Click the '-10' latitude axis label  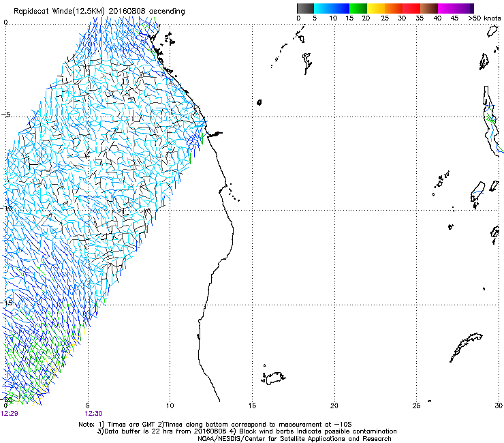(x=6, y=208)
